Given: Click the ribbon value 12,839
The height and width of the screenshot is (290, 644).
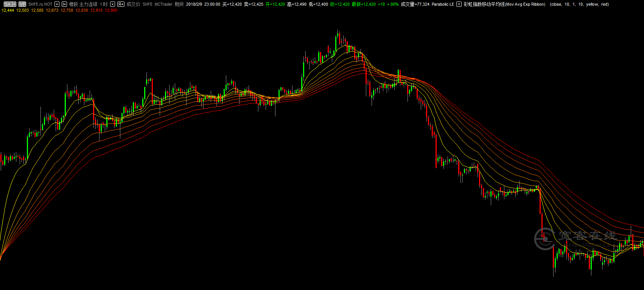Looking at the screenshot, I should (x=82, y=10).
